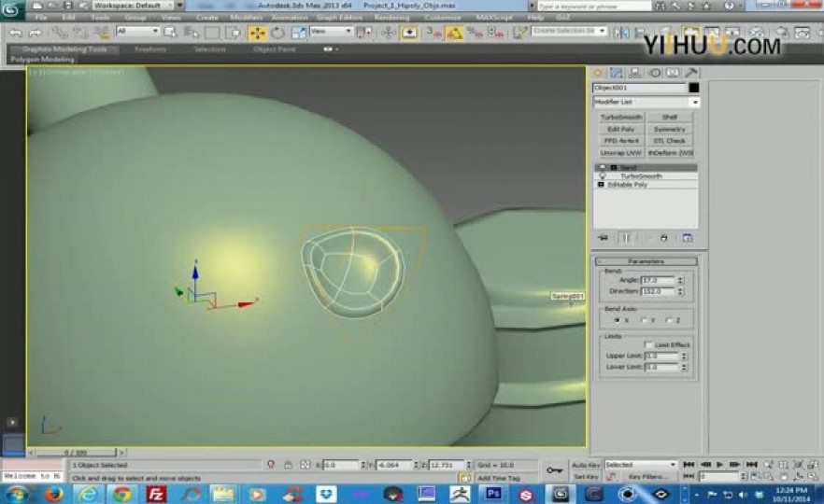Toggle absolute/offset transform type-in mode icon
This screenshot has height=504, width=824.
click(305, 465)
